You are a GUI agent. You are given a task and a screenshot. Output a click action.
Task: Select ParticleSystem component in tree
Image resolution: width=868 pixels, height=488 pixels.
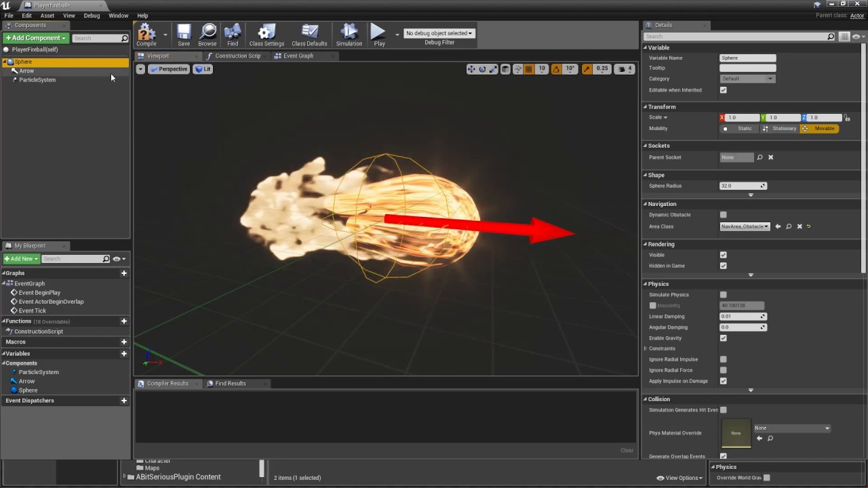coord(37,80)
